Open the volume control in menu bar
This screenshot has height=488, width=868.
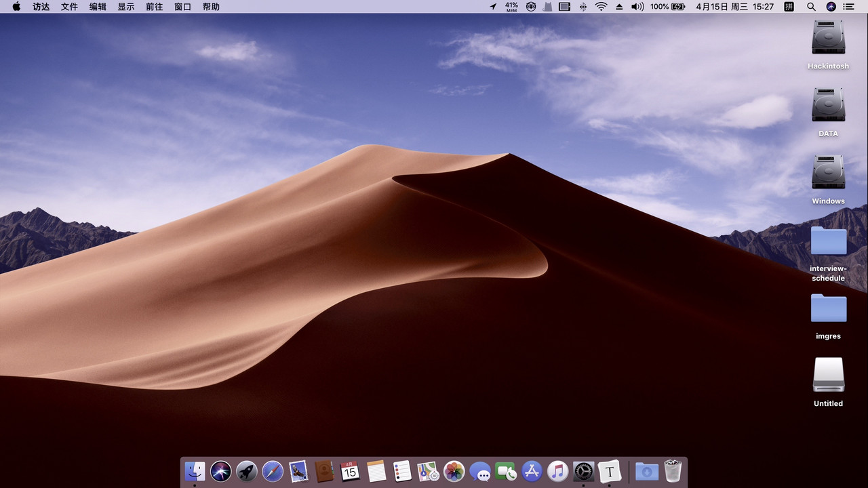coord(637,7)
